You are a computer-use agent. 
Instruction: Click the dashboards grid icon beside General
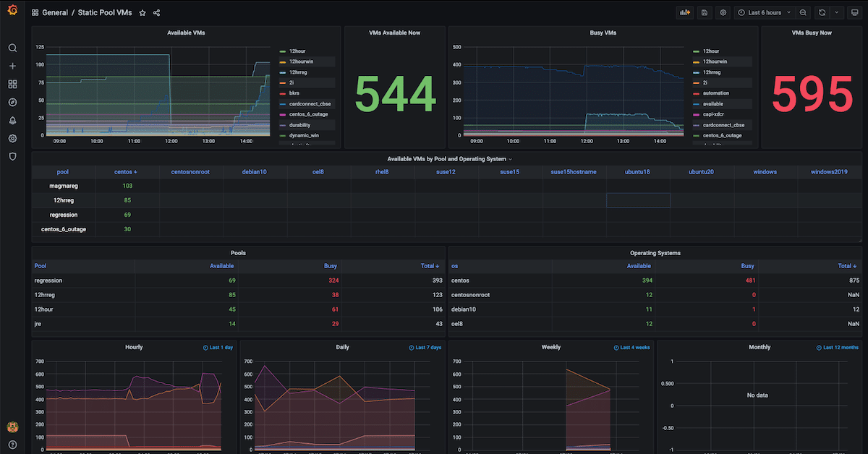pyautogui.click(x=35, y=13)
